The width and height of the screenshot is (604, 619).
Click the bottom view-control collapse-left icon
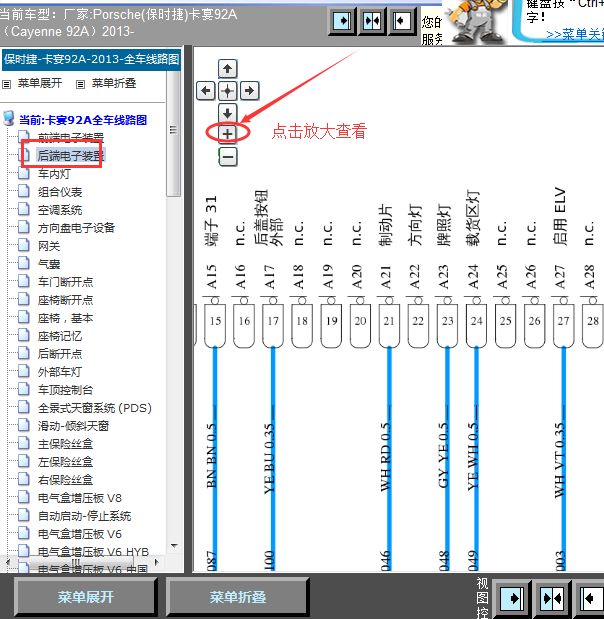(590, 598)
